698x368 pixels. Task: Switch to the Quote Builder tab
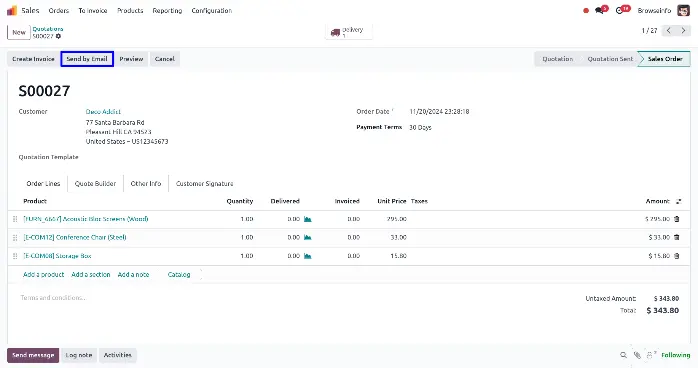pos(95,183)
